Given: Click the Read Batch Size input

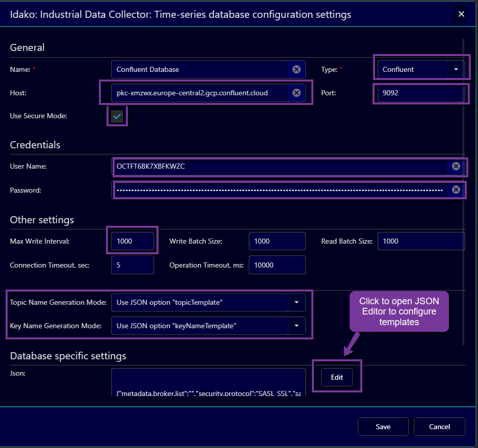Looking at the screenshot, I should coord(421,241).
